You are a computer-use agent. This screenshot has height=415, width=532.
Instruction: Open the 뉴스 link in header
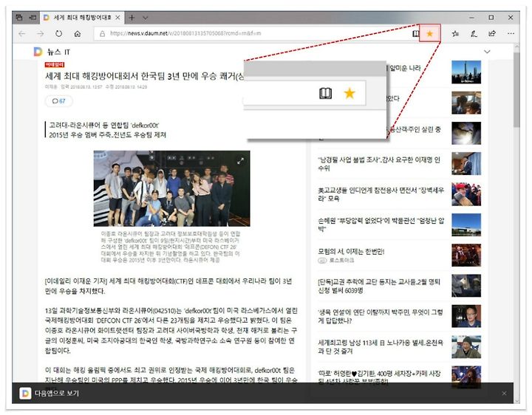coord(54,52)
